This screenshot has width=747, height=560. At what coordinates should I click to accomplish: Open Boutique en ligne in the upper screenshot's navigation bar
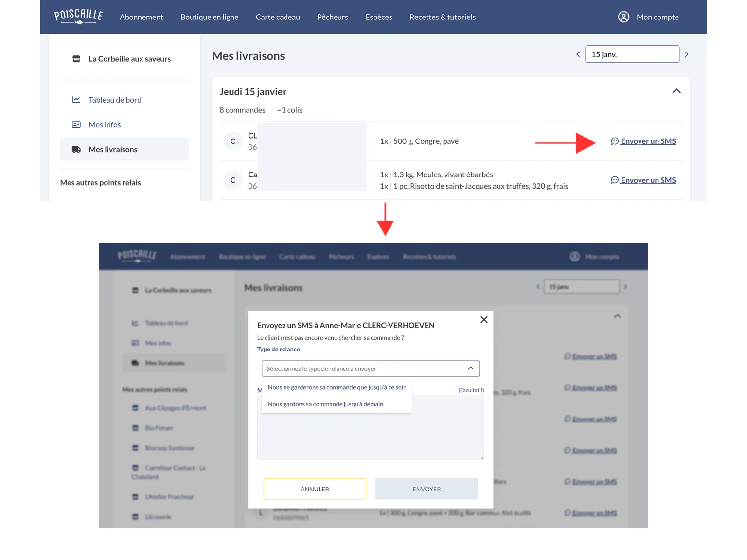(210, 17)
